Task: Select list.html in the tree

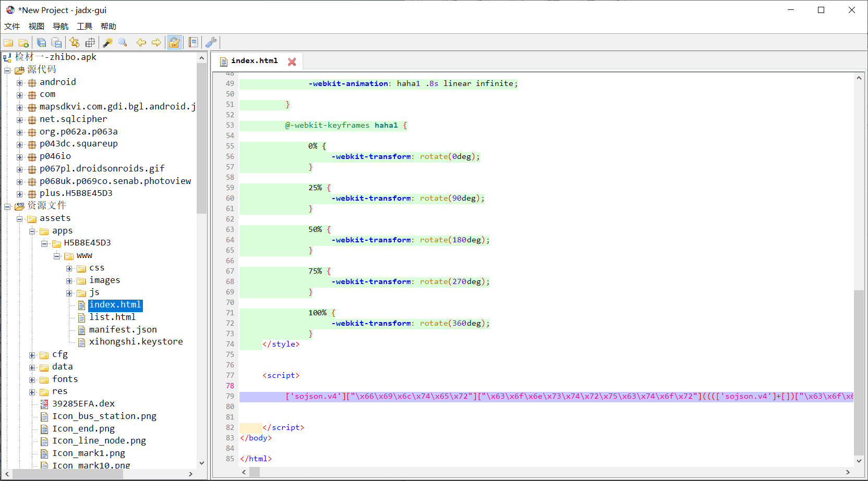Action: [x=112, y=317]
